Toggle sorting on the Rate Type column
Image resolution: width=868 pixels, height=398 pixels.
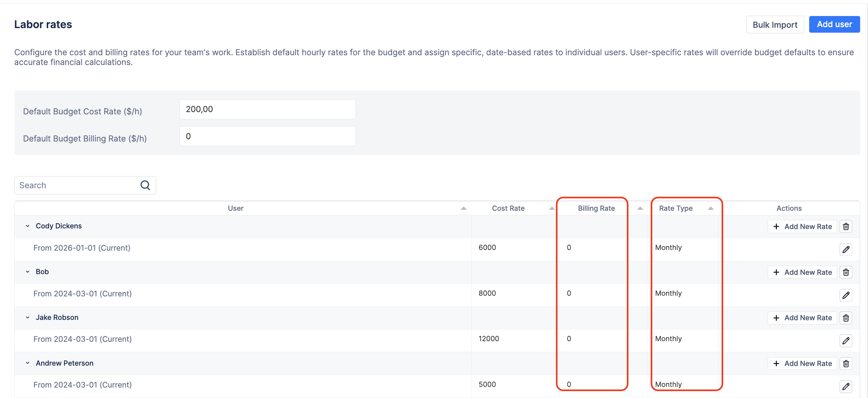[710, 208]
